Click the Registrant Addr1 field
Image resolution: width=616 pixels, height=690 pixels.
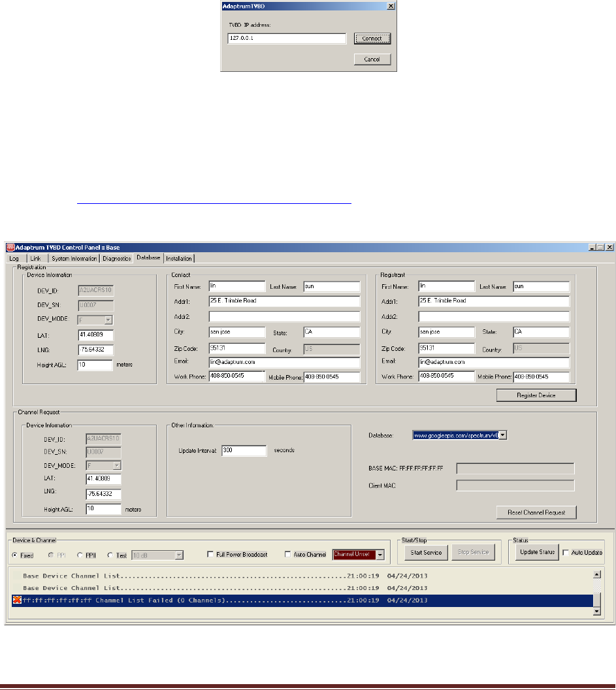click(x=494, y=301)
